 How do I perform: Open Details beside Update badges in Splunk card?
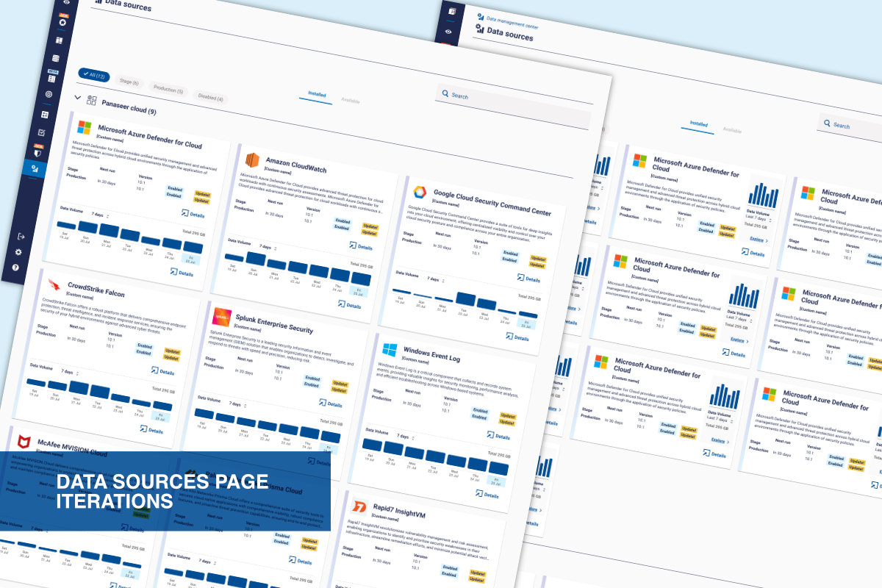click(330, 404)
